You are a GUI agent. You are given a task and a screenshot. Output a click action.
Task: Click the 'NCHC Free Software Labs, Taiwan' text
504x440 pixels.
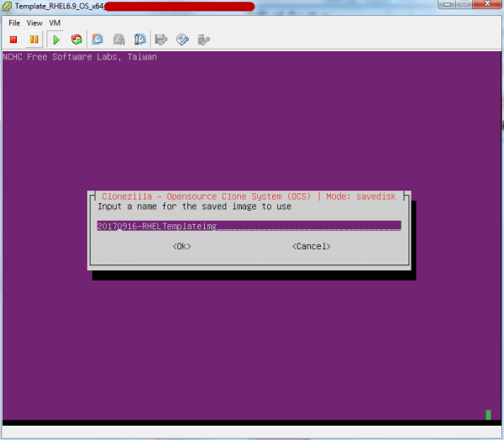[x=80, y=57]
